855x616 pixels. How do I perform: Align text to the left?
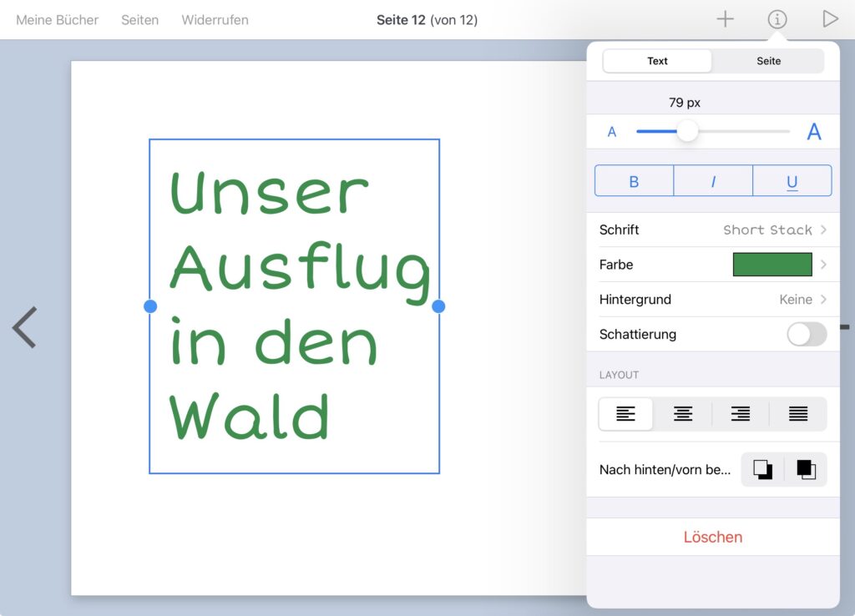tap(625, 414)
